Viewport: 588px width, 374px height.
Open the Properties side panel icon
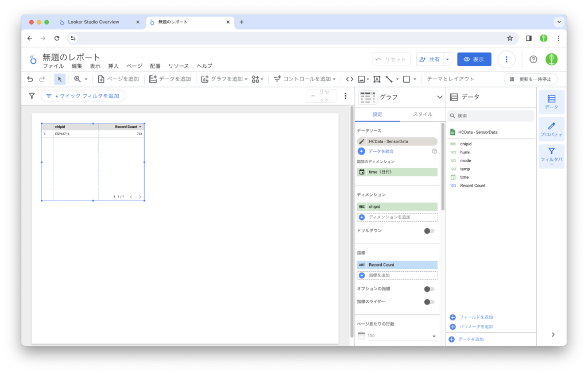551,129
